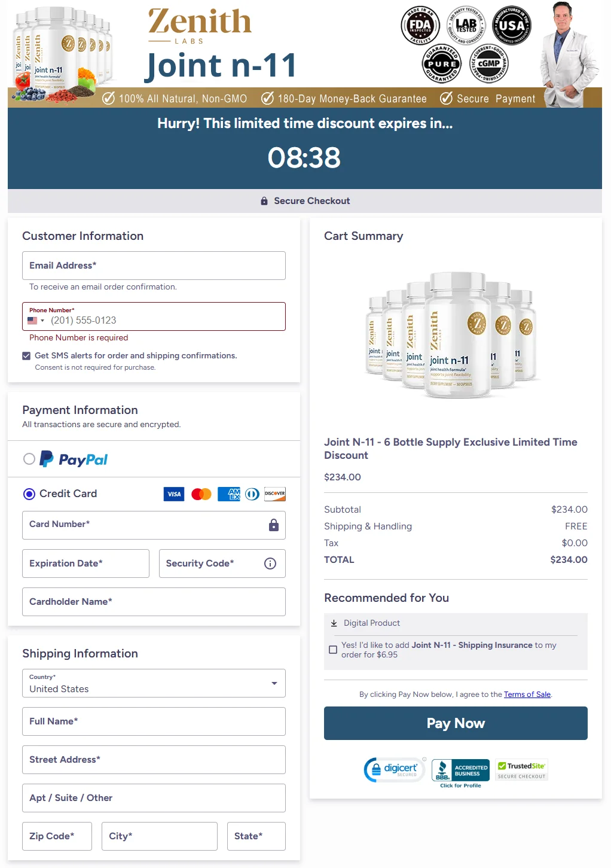Open the phone country flag selector
This screenshot has height=868, width=611.
coord(36,321)
